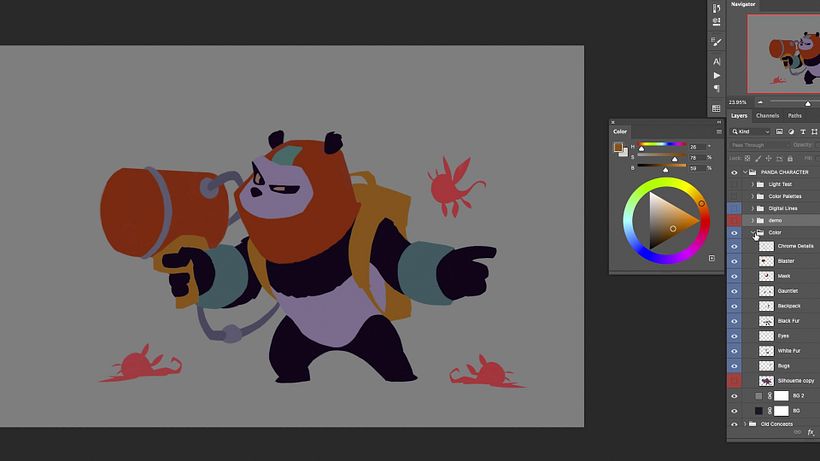Filter layers by type layer icon
This screenshot has height=461, width=820.
[x=803, y=132]
